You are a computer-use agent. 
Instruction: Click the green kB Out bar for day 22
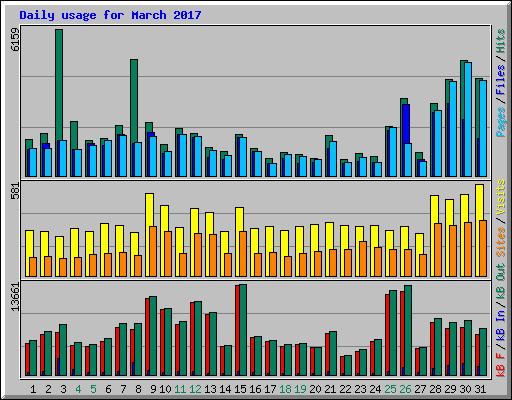(348, 366)
